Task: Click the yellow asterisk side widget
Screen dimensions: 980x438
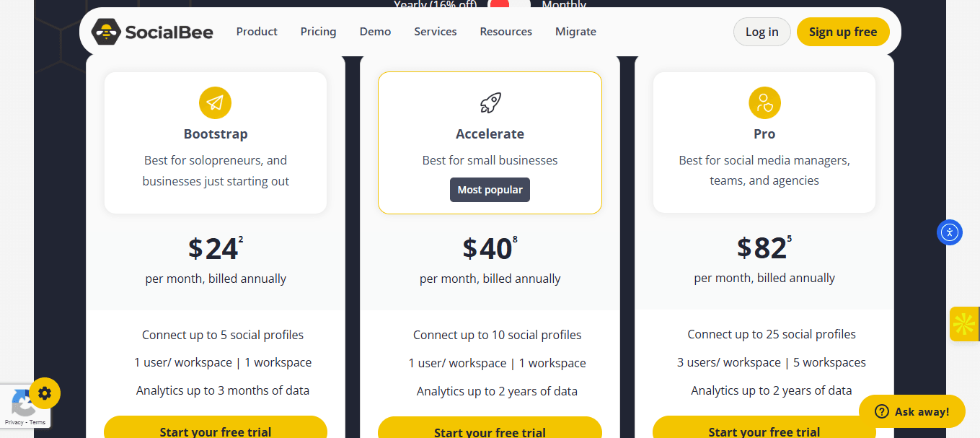Action: pyautogui.click(x=964, y=324)
